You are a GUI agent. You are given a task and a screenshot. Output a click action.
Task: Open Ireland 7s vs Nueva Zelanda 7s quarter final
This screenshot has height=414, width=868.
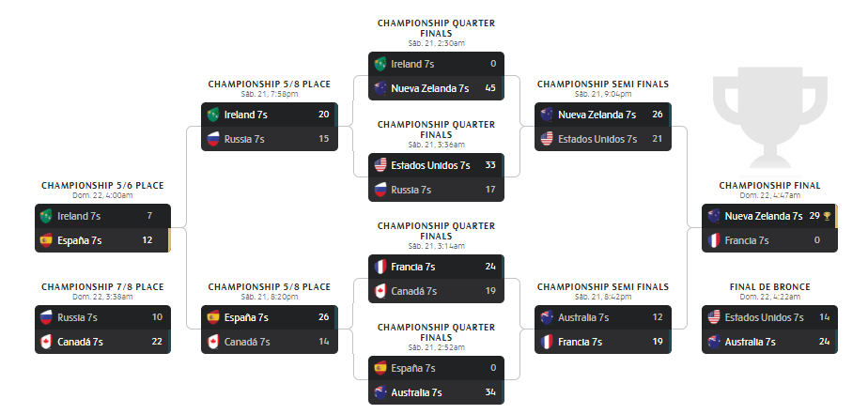(437, 75)
